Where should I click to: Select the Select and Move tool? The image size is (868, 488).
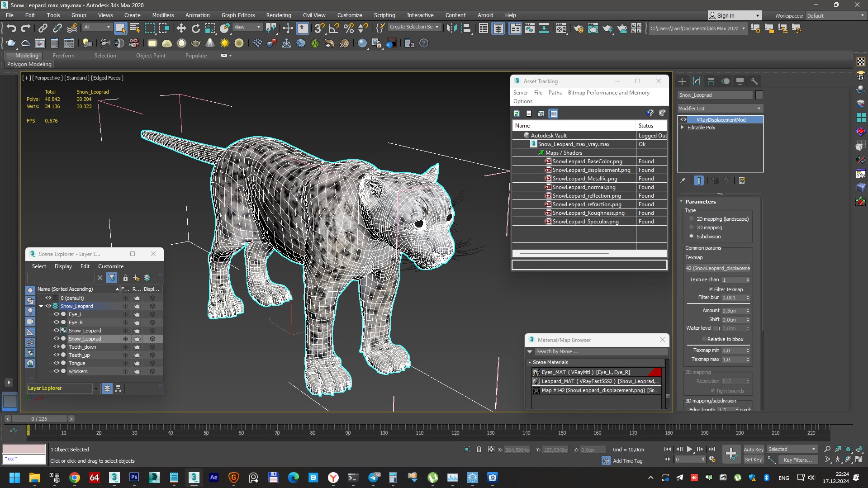point(181,28)
